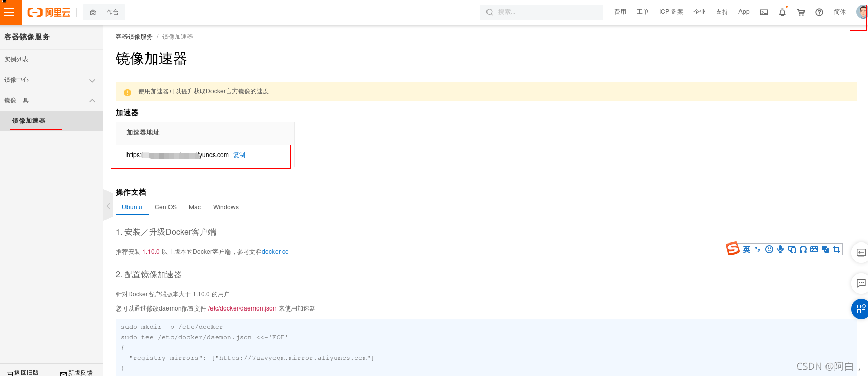
Task: Open the 工作台 workbench button
Action: click(x=104, y=12)
